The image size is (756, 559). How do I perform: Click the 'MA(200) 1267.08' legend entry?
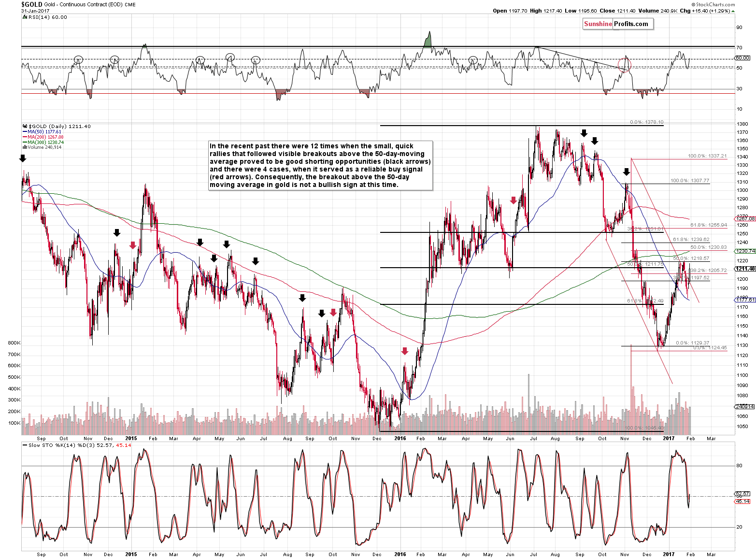46,137
